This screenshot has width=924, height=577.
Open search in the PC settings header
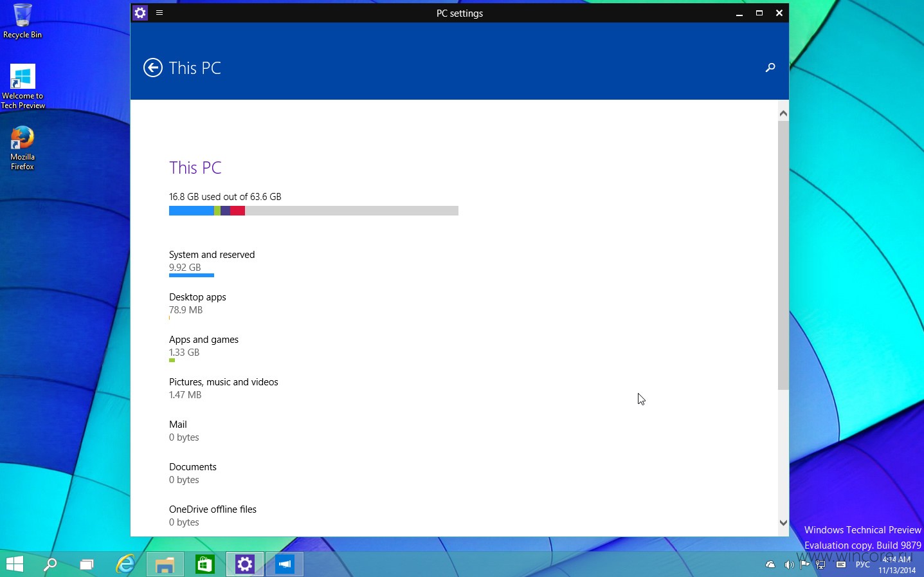[770, 68]
